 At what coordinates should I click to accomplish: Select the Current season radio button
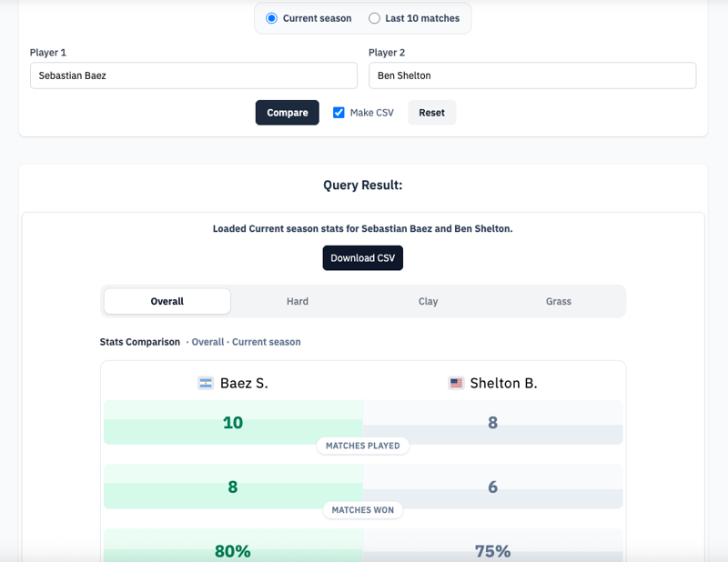(271, 18)
